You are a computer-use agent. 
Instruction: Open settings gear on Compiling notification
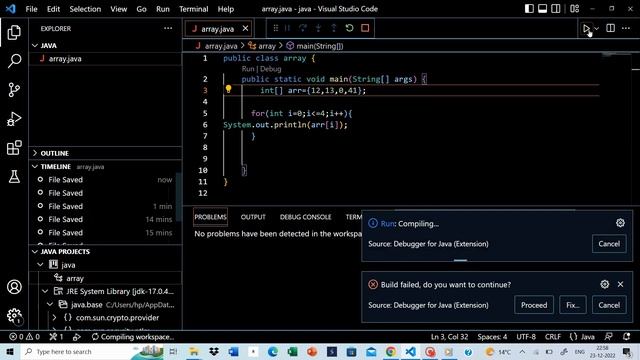(x=620, y=223)
